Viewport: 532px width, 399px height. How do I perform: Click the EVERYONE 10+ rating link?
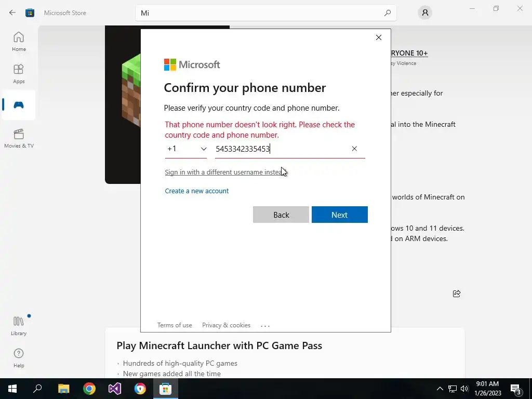coord(409,53)
